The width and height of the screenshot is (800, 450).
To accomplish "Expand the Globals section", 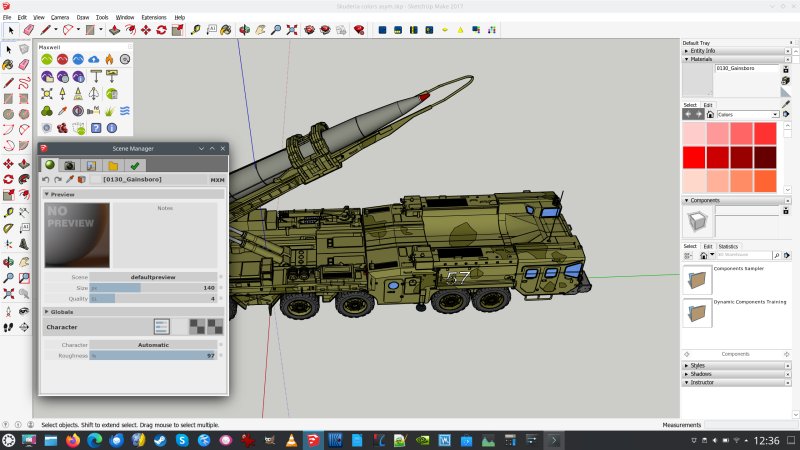I will 61,311.
